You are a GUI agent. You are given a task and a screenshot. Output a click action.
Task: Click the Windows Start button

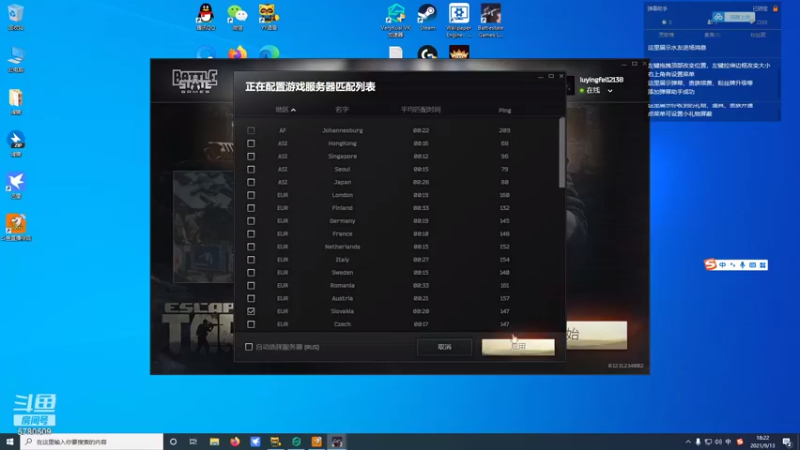pos(10,441)
